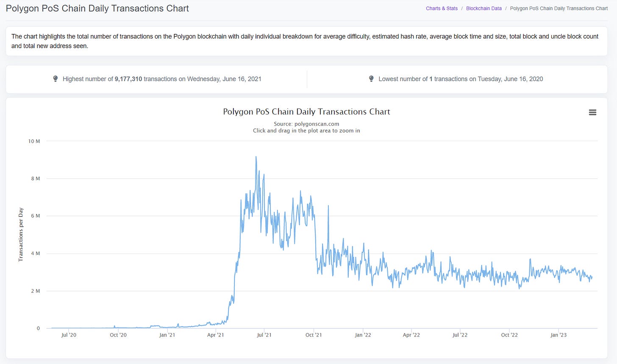Click the 9,177,310 highest transactions figure
This screenshot has height=364, width=617.
coord(128,79)
